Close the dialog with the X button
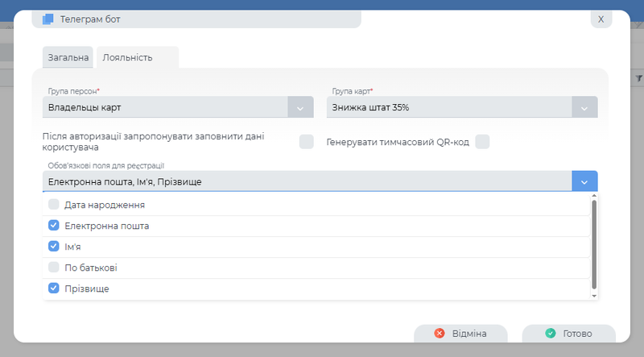The image size is (644, 357). 601,19
